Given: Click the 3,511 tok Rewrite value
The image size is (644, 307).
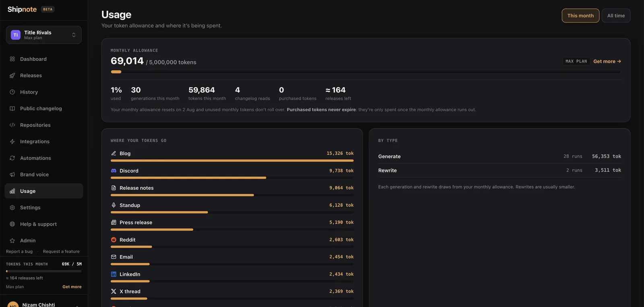Looking at the screenshot, I should (x=608, y=170).
